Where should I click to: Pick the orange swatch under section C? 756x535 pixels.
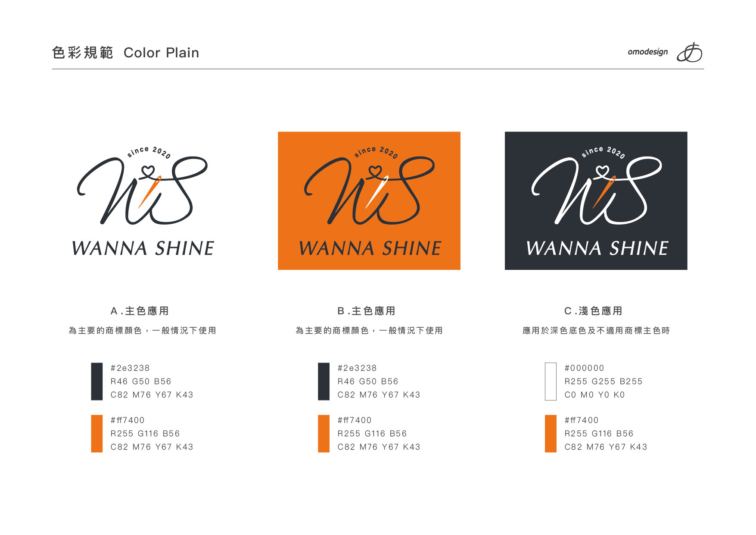551,434
